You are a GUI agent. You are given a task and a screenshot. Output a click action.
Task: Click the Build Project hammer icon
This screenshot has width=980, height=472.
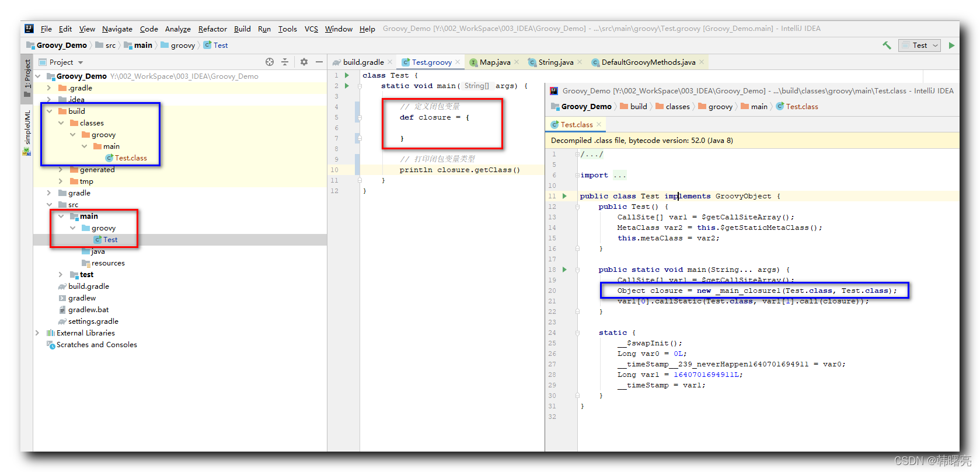[887, 45]
